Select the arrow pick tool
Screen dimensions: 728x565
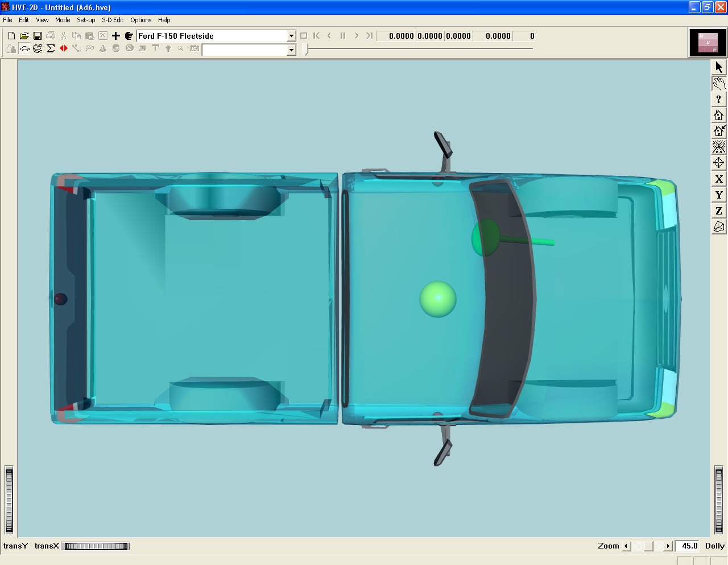coord(719,67)
